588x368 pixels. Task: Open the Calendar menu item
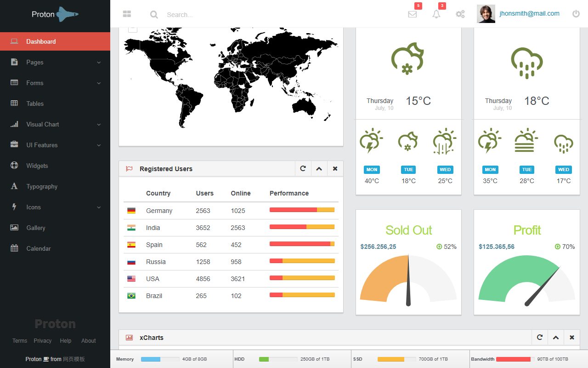[x=55, y=248]
